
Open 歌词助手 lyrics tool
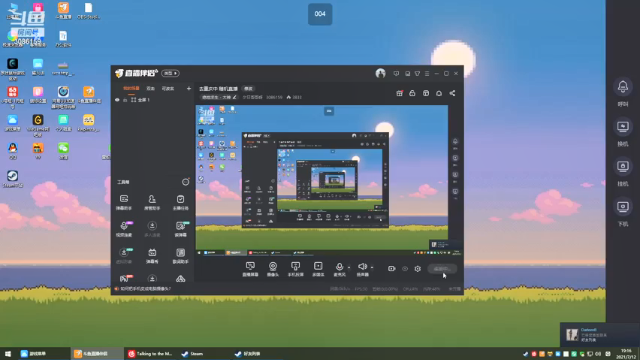(x=180, y=256)
